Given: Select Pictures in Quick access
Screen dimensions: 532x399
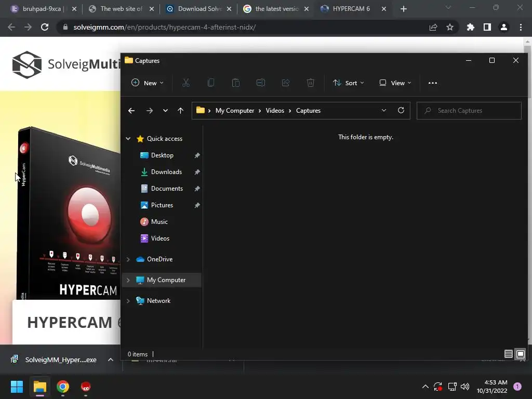Looking at the screenshot, I should (x=162, y=205).
